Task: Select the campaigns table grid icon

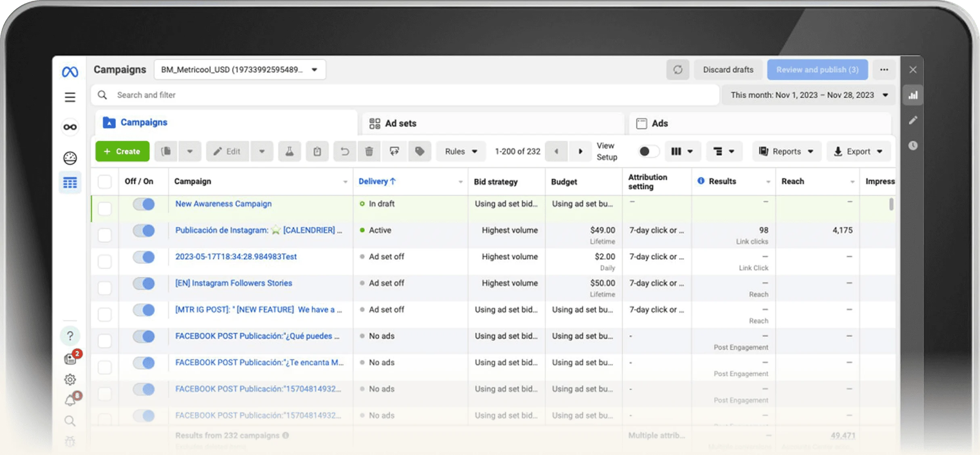Action: click(70, 183)
